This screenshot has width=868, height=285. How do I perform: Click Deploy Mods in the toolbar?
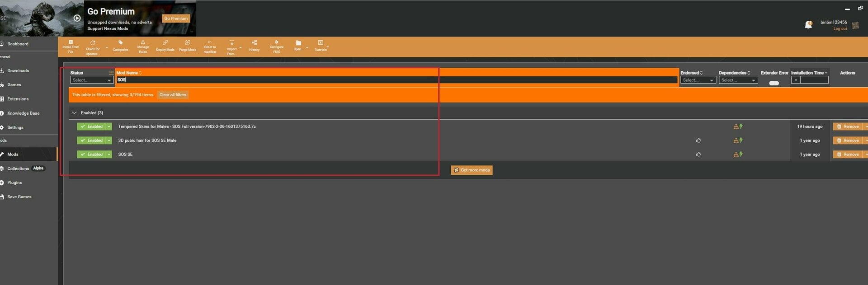click(x=165, y=46)
